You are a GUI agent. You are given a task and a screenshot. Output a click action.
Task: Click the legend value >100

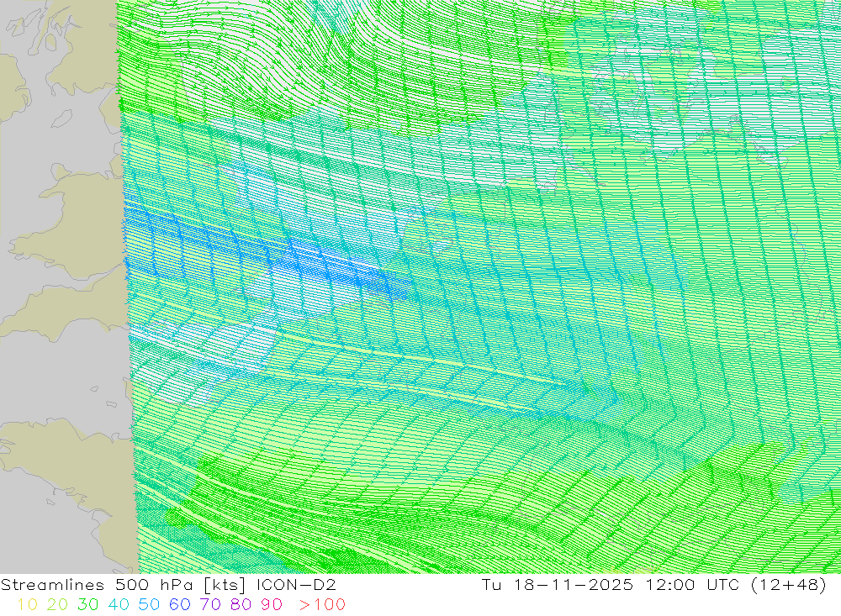[x=322, y=605]
